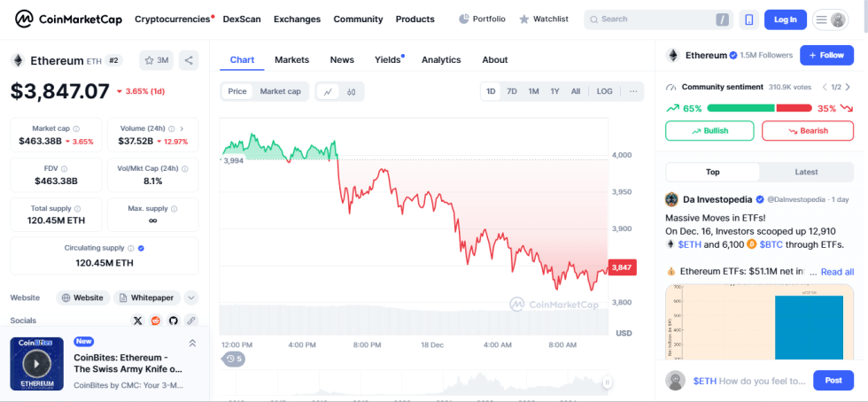Open the Markets tab
The height and width of the screenshot is (402, 868).
pyautogui.click(x=291, y=60)
